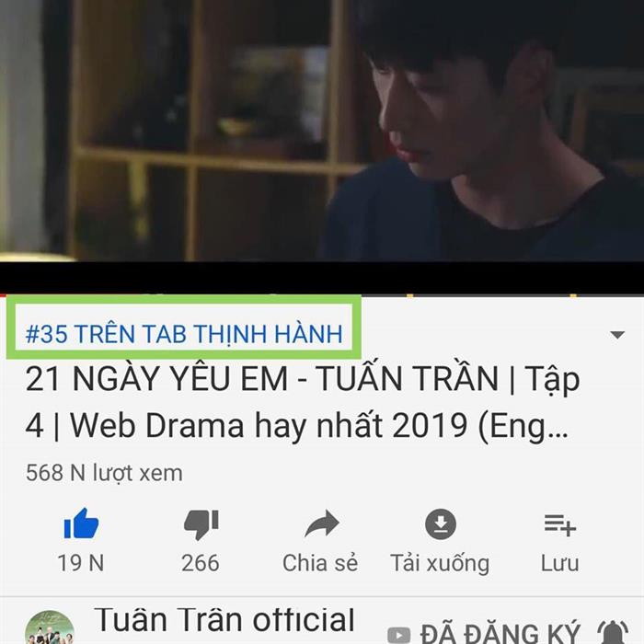Tap the thumbs-down dislike icon
The image size is (644, 644).
(x=201, y=524)
